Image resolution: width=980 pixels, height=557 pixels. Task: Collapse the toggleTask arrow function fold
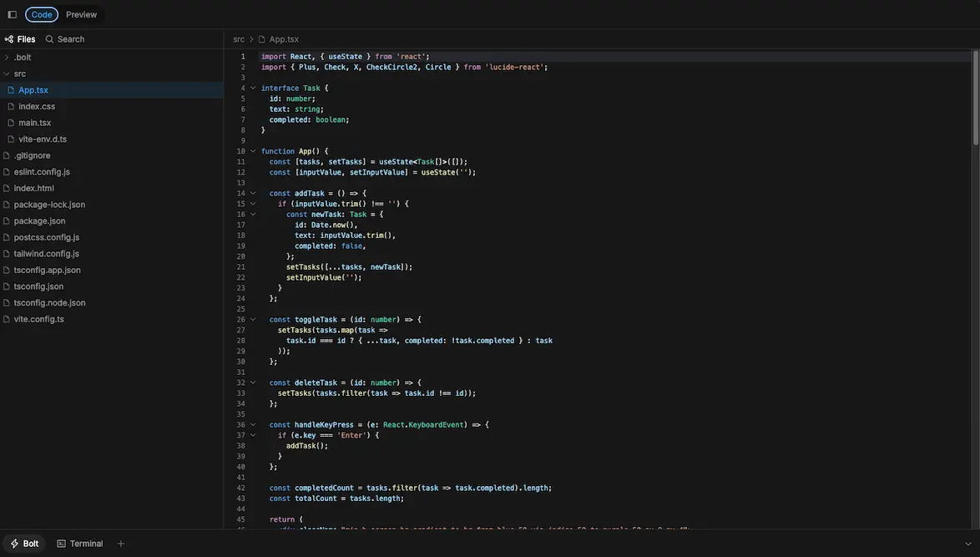click(x=253, y=319)
